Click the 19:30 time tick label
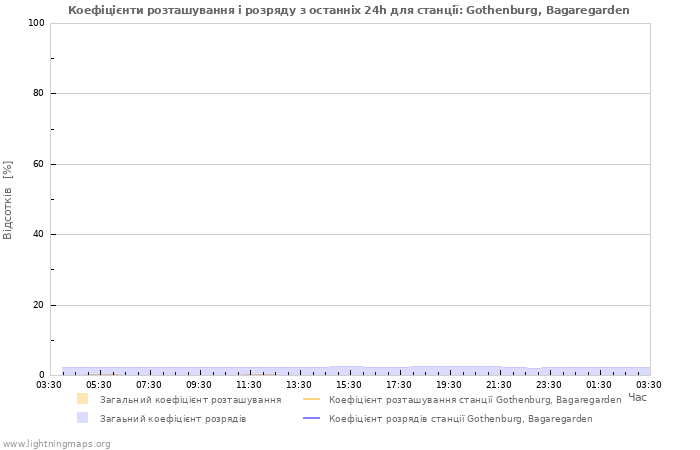 coord(449,384)
